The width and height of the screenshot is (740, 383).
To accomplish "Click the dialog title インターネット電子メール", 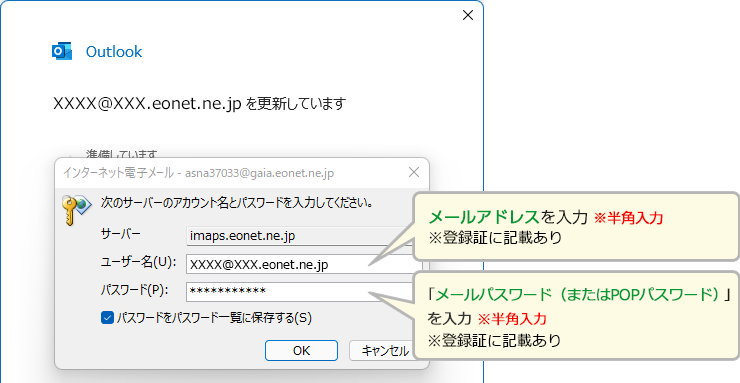I will [198, 173].
